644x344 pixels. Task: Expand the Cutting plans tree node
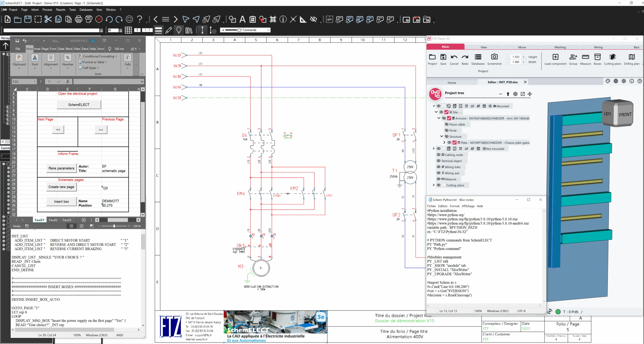tap(433, 185)
